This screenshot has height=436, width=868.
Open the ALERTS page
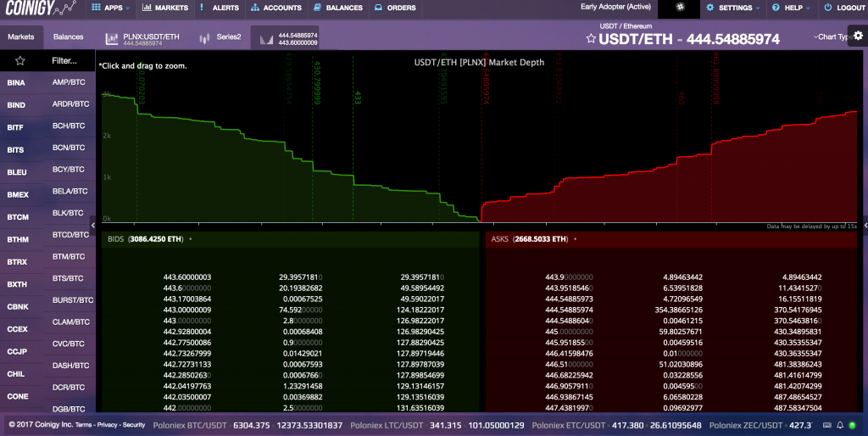pos(220,8)
